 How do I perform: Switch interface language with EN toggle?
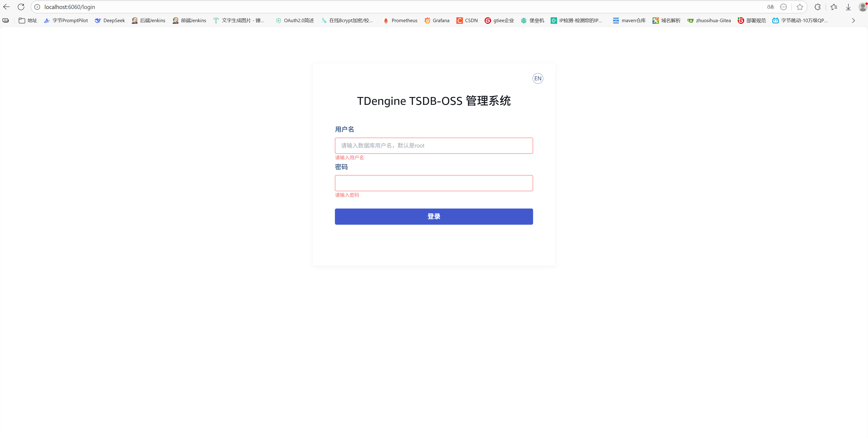pos(537,78)
